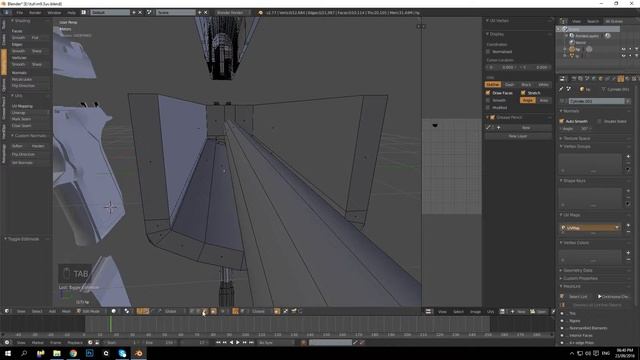Click the pivot point icon in header

(x=127, y=311)
